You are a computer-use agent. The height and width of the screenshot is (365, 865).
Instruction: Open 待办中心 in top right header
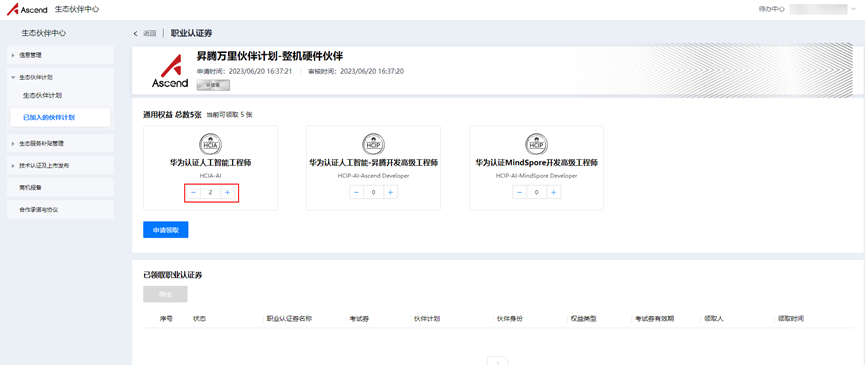point(772,9)
